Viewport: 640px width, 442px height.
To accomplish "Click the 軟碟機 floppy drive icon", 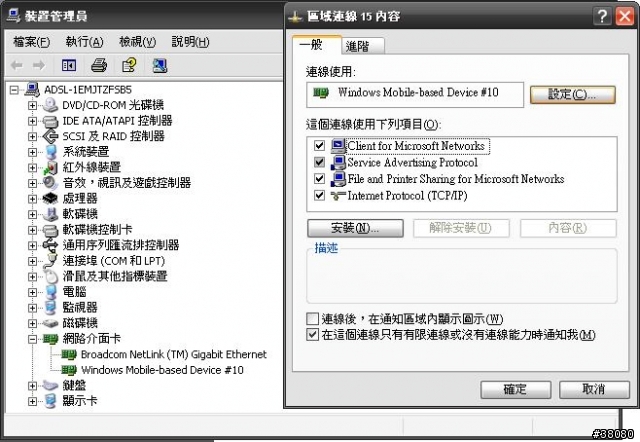I will coord(50,214).
